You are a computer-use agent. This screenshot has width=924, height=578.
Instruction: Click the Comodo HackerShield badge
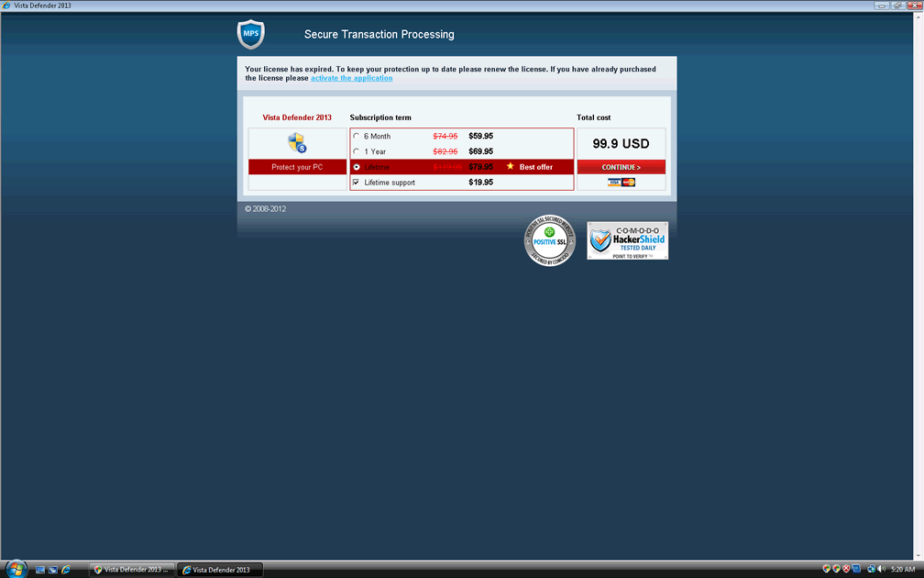click(627, 240)
